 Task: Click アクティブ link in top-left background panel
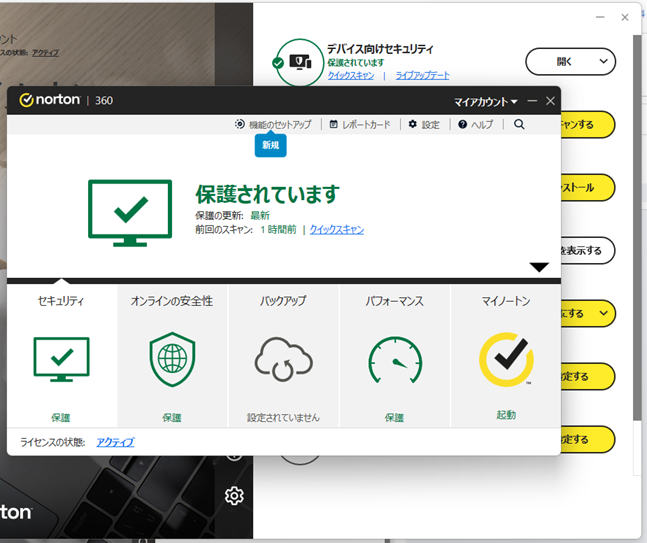[45, 53]
